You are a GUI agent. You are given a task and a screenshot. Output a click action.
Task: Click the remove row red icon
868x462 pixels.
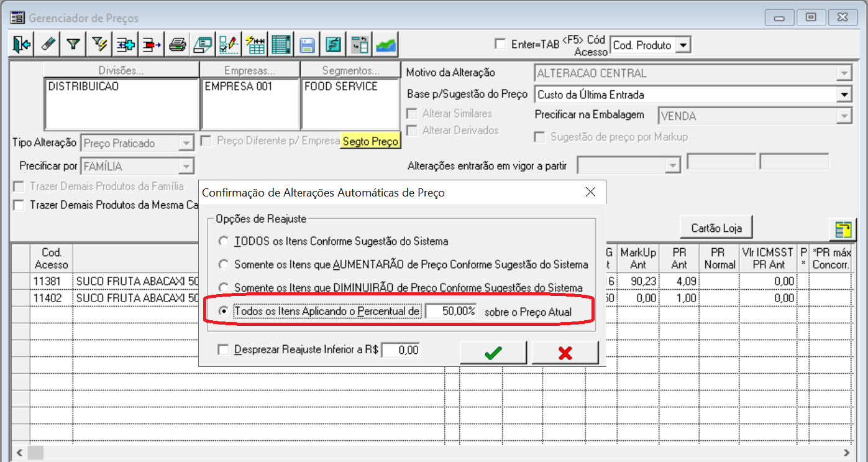pyautogui.click(x=151, y=45)
